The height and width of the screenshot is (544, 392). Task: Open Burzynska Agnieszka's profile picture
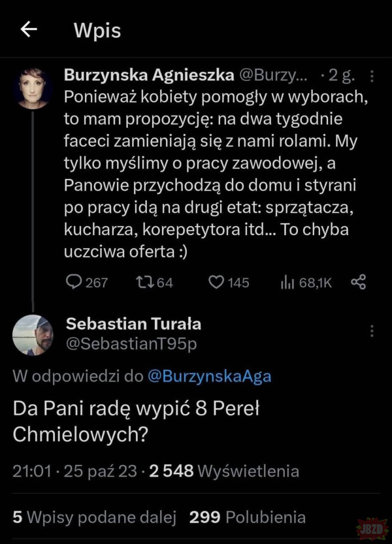tap(32, 89)
